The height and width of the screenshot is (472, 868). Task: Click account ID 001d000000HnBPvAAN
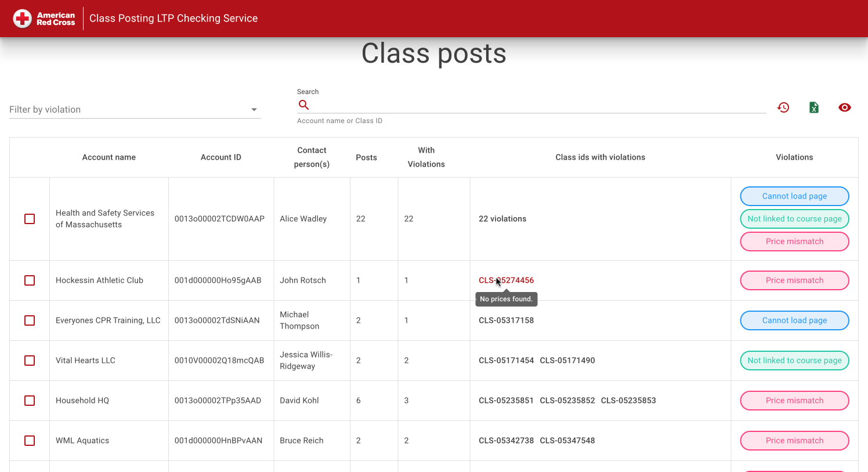218,441
